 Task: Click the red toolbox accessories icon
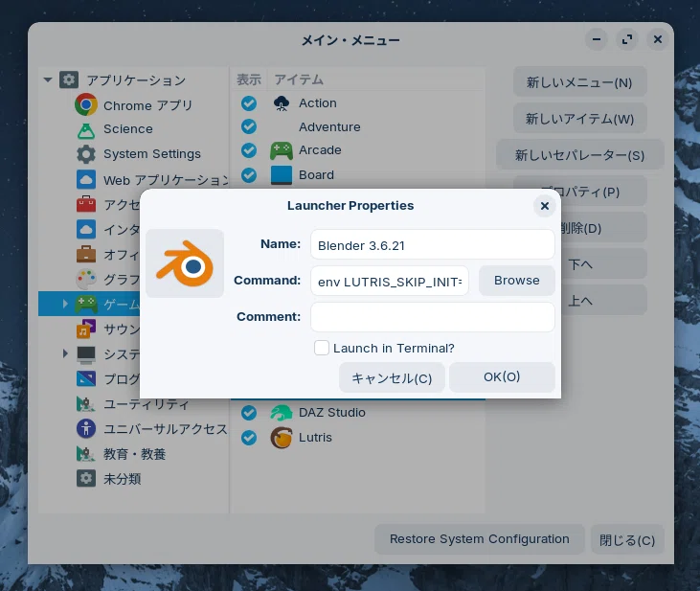tap(86, 204)
